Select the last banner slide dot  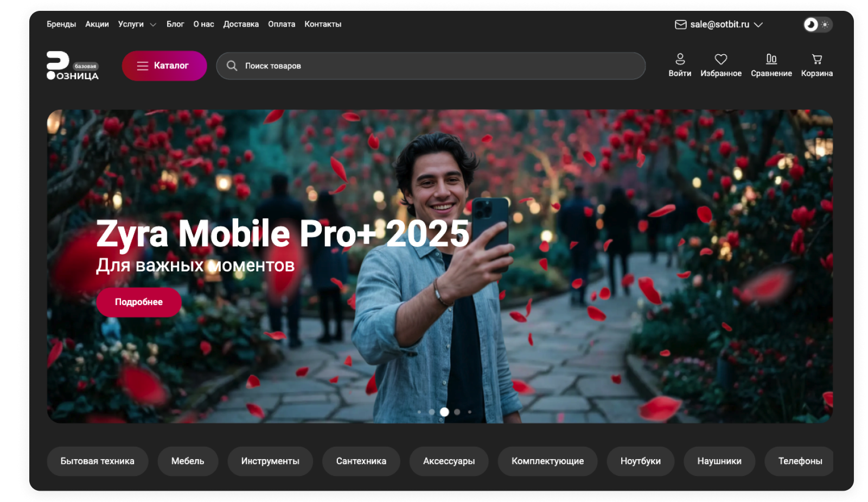[469, 412]
